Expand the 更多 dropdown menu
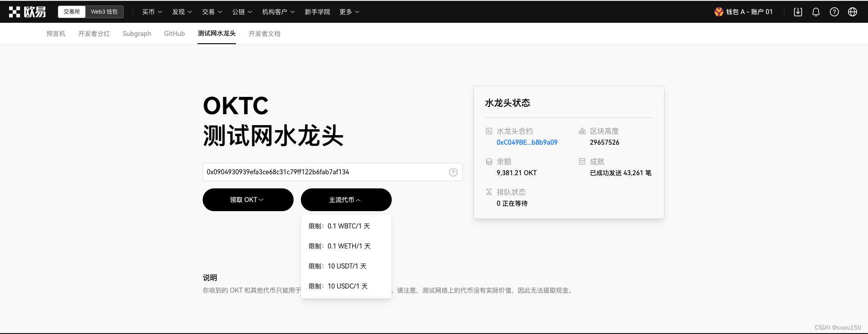 [x=349, y=12]
